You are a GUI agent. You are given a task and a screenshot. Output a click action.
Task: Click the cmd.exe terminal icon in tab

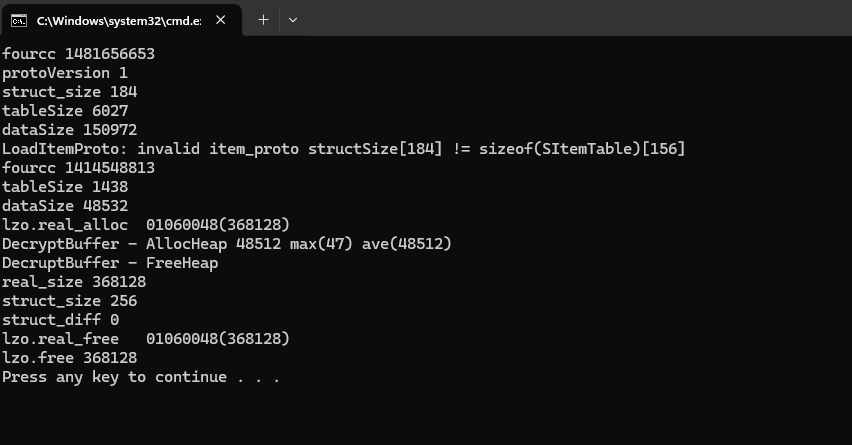(x=18, y=20)
